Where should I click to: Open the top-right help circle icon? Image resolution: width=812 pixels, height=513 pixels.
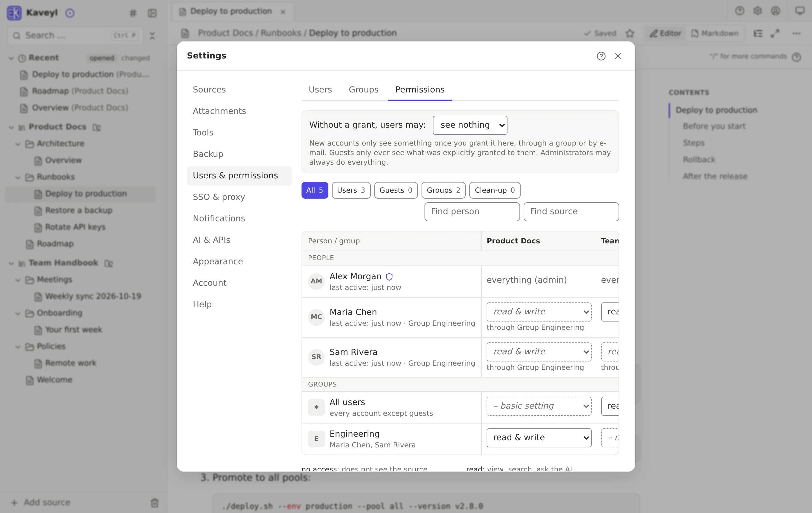[x=739, y=11]
